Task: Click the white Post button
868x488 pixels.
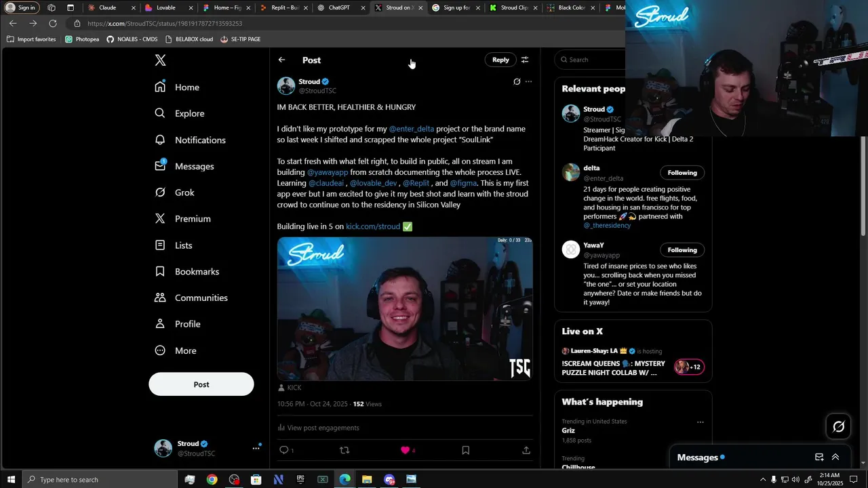Action: coord(201,384)
